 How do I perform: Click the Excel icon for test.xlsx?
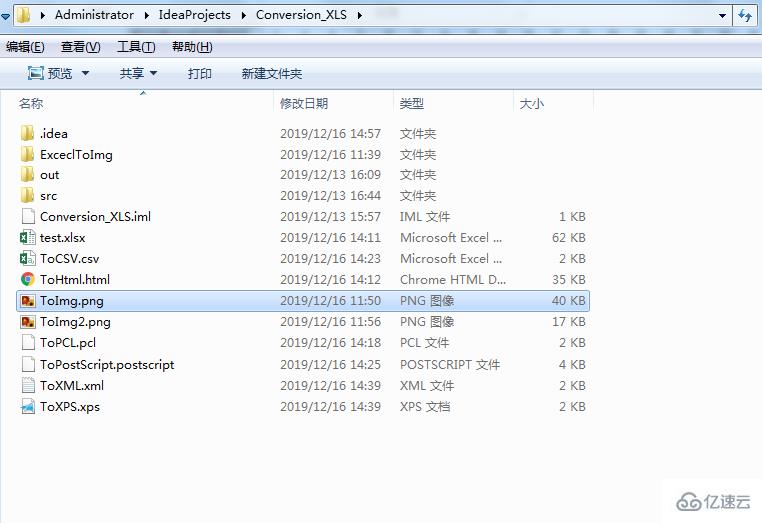point(28,238)
